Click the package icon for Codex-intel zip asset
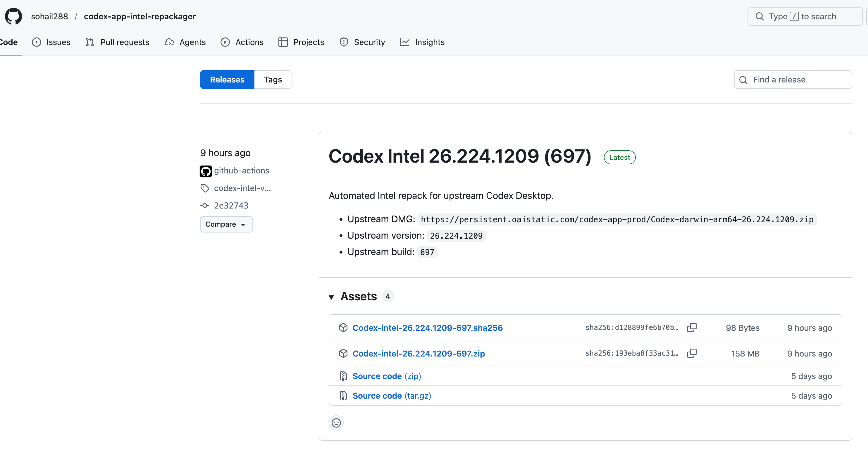 tap(343, 353)
